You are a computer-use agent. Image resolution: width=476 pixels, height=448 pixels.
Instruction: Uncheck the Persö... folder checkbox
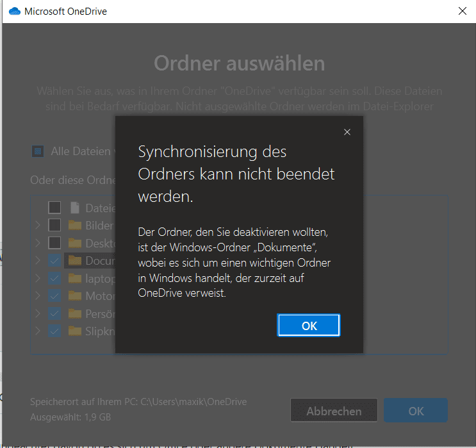tap(54, 313)
